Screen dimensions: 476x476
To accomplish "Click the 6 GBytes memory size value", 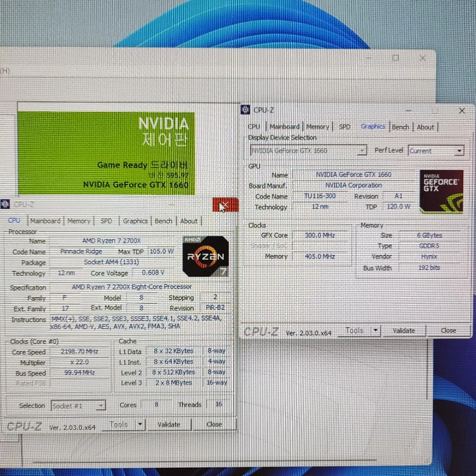I will (x=429, y=235).
